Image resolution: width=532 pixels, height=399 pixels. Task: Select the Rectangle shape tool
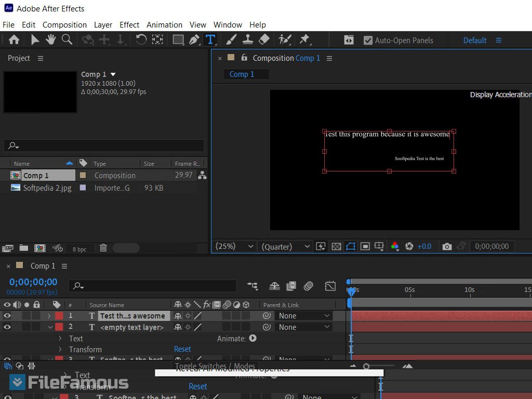click(x=178, y=40)
